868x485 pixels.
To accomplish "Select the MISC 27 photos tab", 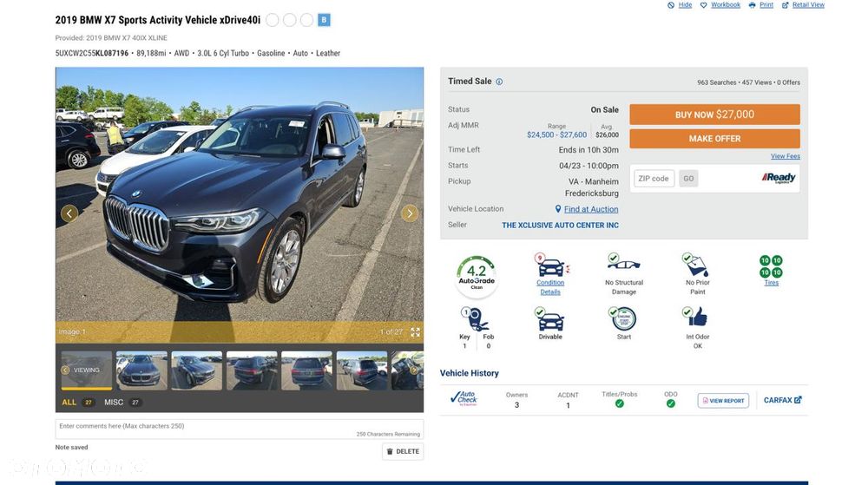I will click(x=122, y=402).
